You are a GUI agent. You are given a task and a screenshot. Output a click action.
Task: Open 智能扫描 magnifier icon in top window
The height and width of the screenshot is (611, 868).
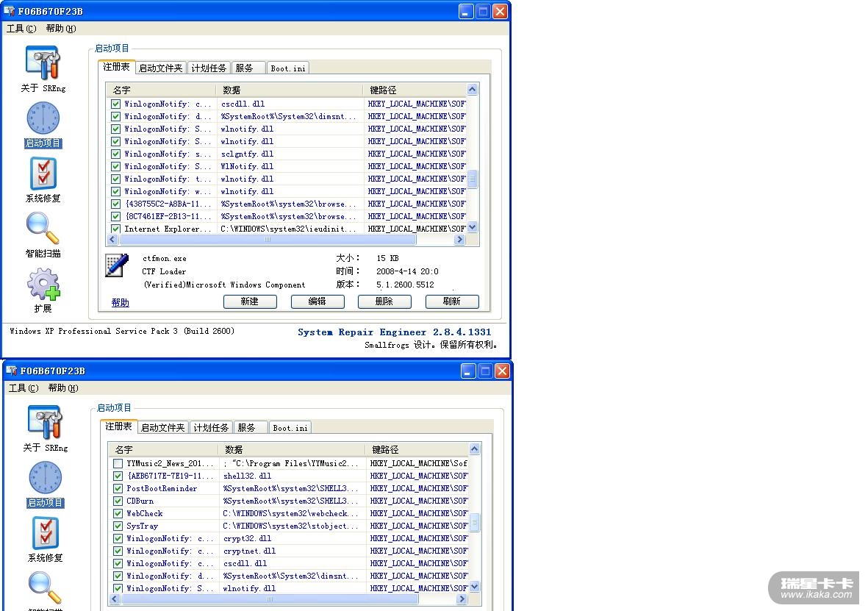(x=43, y=229)
